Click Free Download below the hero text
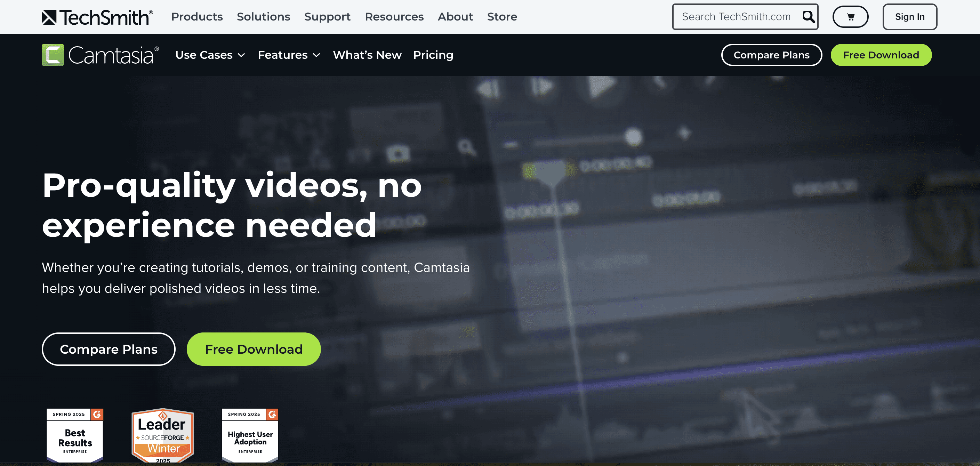Viewport: 980px width, 466px height. pyautogui.click(x=254, y=349)
